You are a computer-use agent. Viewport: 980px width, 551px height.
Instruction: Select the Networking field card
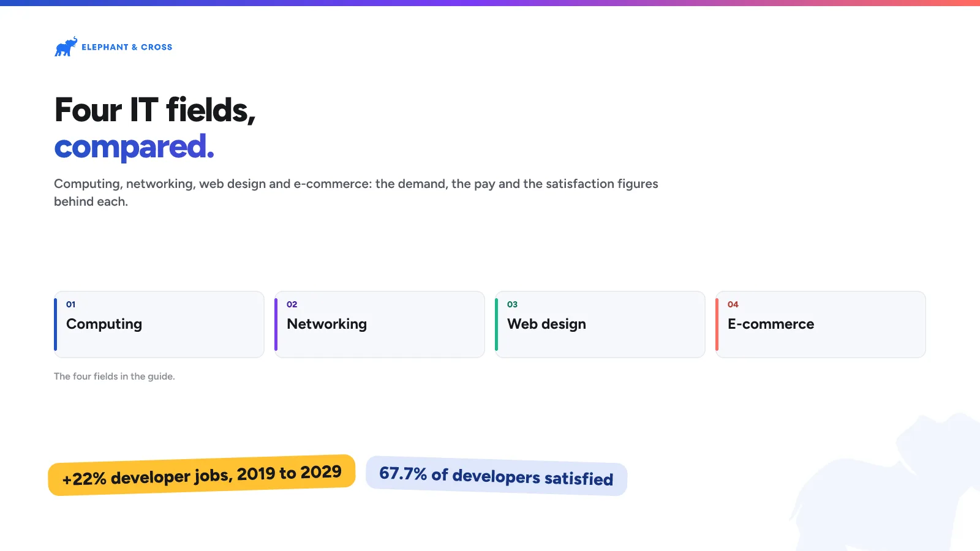pos(380,324)
